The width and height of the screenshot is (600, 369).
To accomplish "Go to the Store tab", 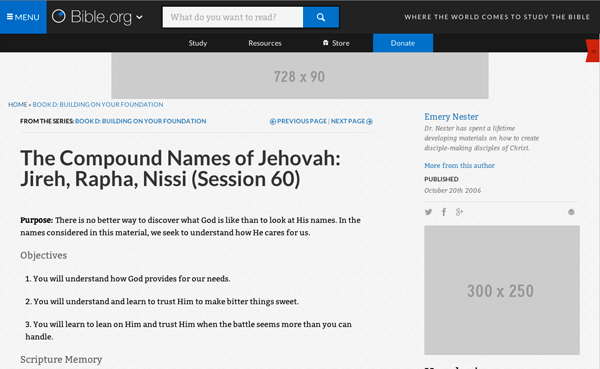I will (x=336, y=43).
